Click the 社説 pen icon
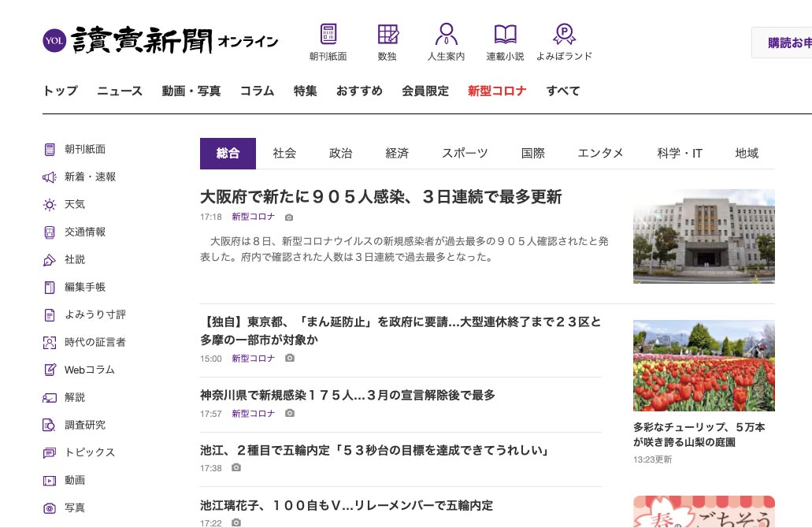 [50, 259]
